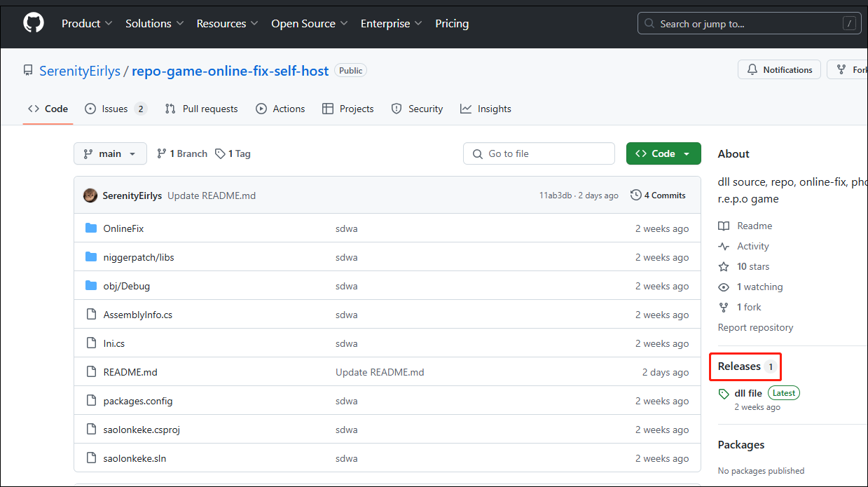Click the pulse icon beside Activity
The height and width of the screenshot is (487, 868).
pos(724,246)
